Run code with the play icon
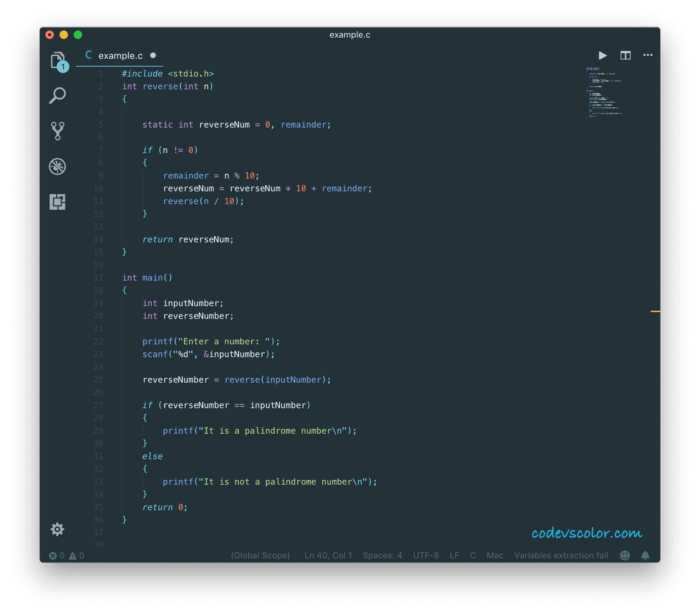This screenshot has height=615, width=700. click(x=603, y=55)
